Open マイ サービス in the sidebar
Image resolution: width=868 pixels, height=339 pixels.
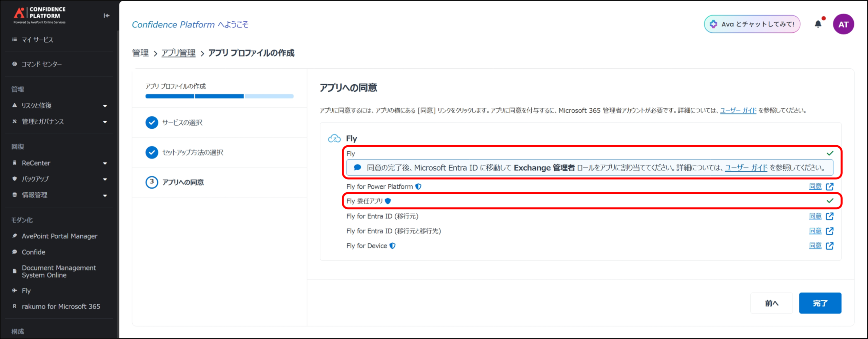point(37,40)
